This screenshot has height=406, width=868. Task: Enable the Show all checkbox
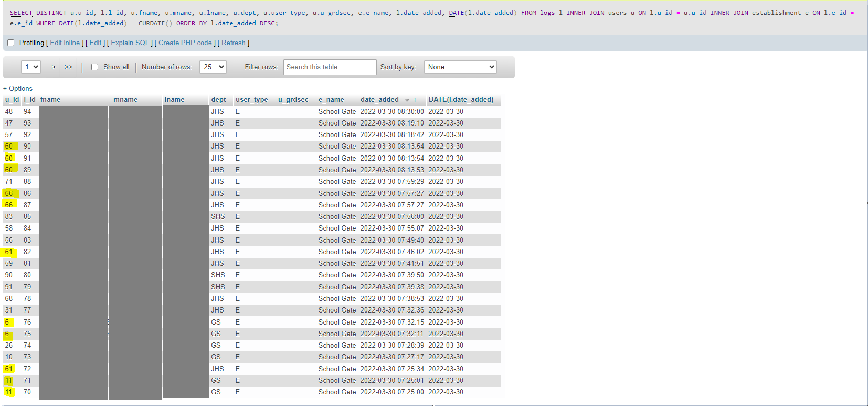(x=94, y=67)
